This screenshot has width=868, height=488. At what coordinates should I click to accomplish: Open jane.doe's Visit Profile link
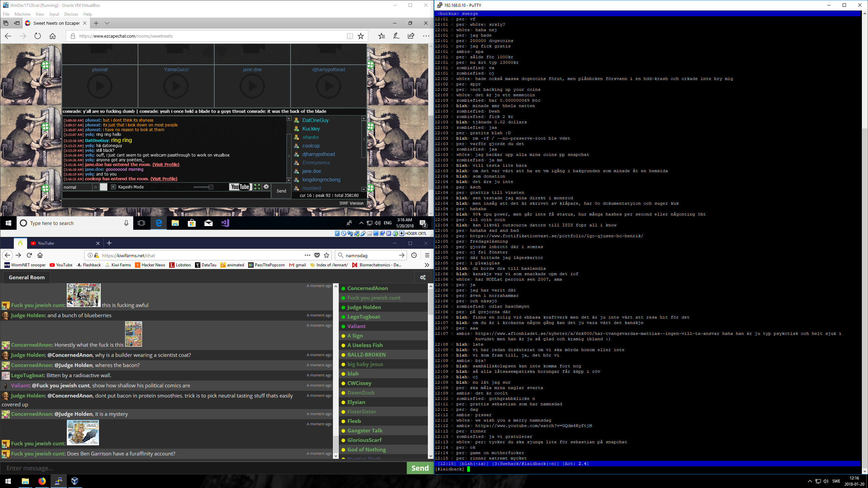pos(166,165)
